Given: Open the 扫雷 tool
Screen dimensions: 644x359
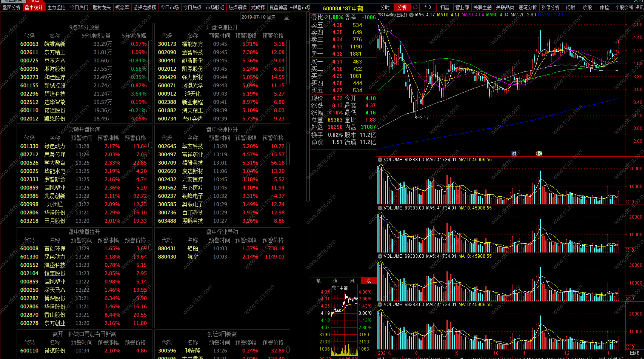Looking at the screenshot, I should pyautogui.click(x=445, y=7).
